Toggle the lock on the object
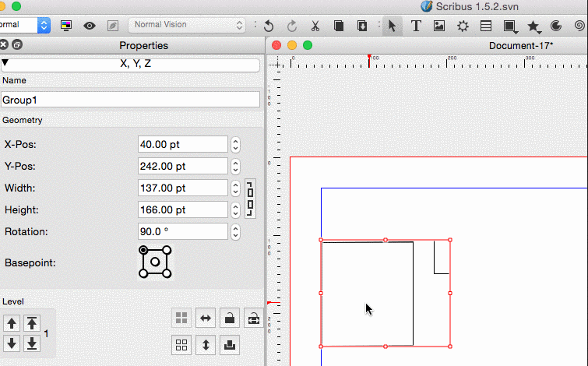This screenshot has width=588, height=366. pos(230,318)
